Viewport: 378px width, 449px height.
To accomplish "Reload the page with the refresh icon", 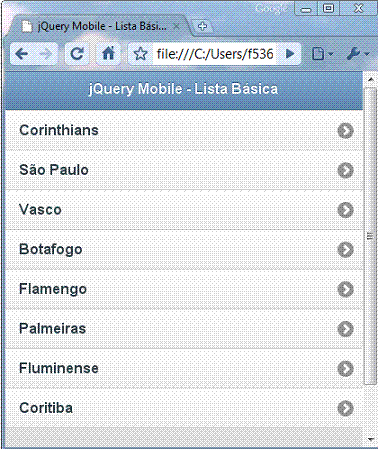I will tap(77, 54).
